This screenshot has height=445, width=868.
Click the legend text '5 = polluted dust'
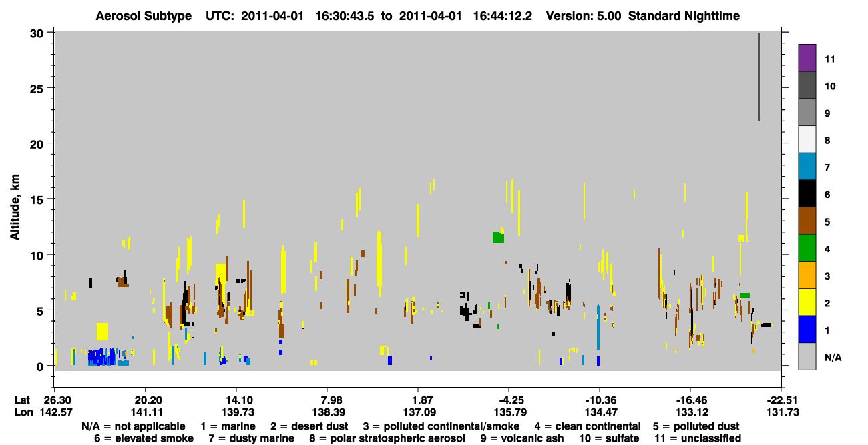pyautogui.click(x=696, y=426)
